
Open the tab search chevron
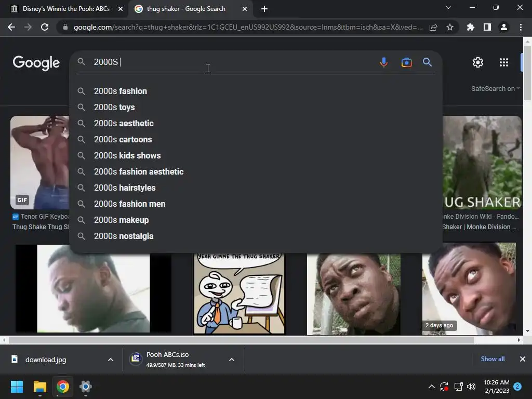(x=448, y=7)
